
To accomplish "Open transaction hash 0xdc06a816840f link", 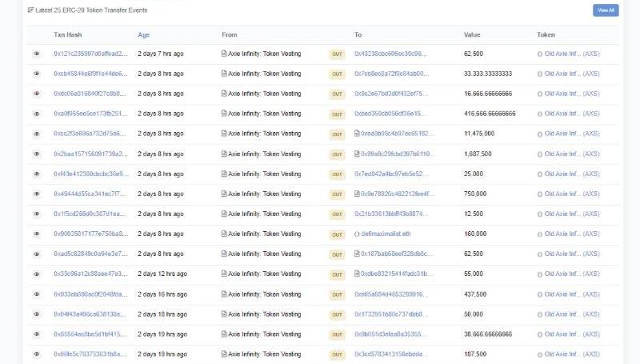I will [90, 94].
